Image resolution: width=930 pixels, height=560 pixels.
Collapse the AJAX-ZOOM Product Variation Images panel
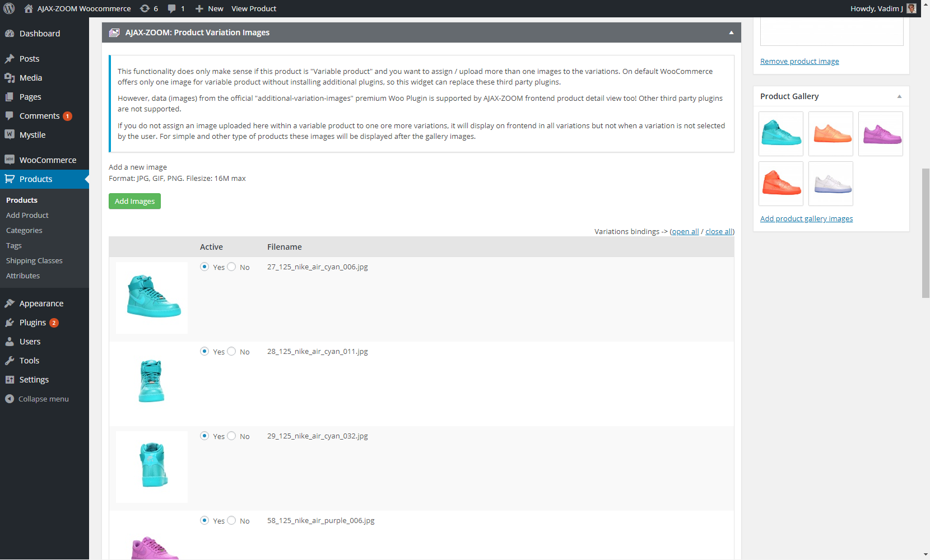coord(731,32)
